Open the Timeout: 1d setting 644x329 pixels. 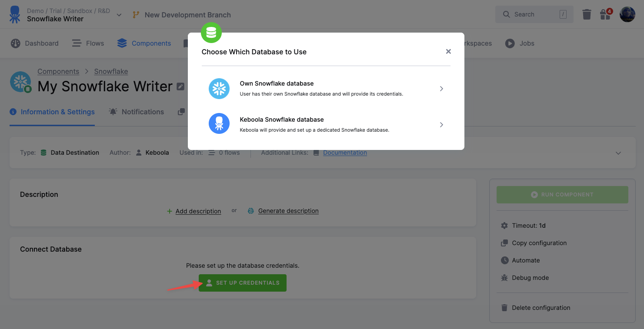[523, 226]
